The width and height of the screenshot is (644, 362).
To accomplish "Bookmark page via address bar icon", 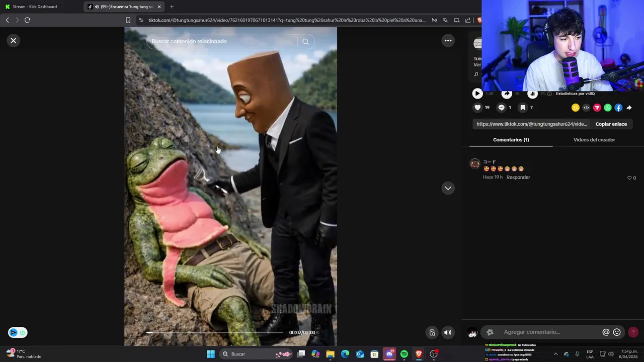I will point(128,20).
